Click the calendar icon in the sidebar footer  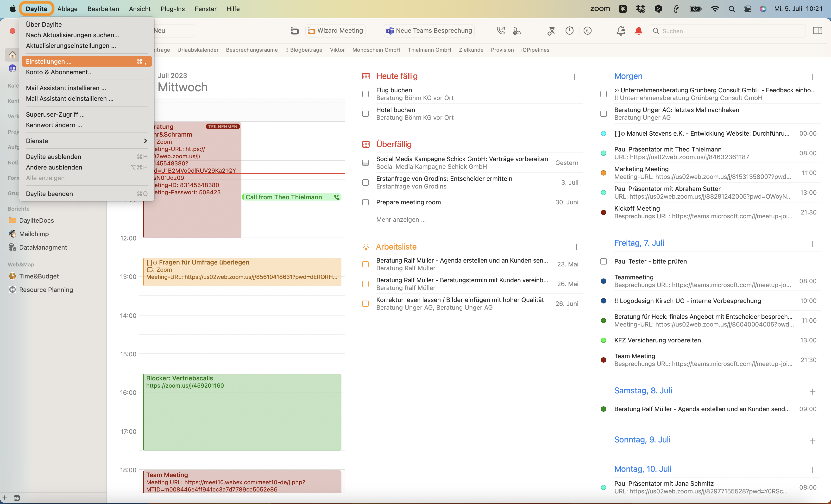[17, 498]
